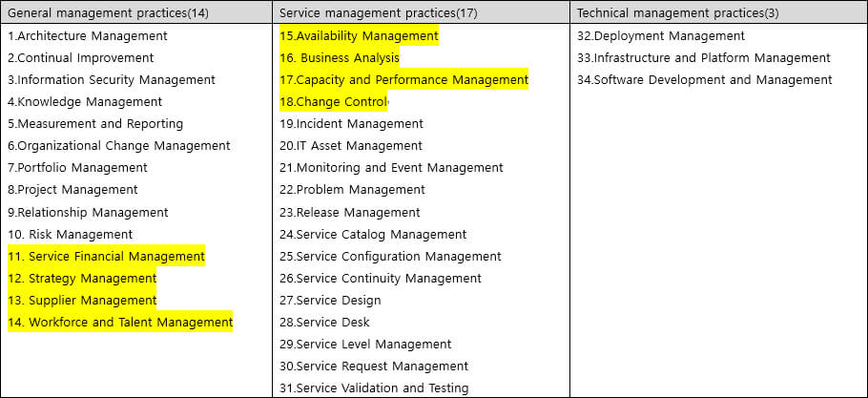Image resolution: width=868 pixels, height=398 pixels.
Task: Click the Service management practices(17) header
Action: pyautogui.click(x=379, y=12)
